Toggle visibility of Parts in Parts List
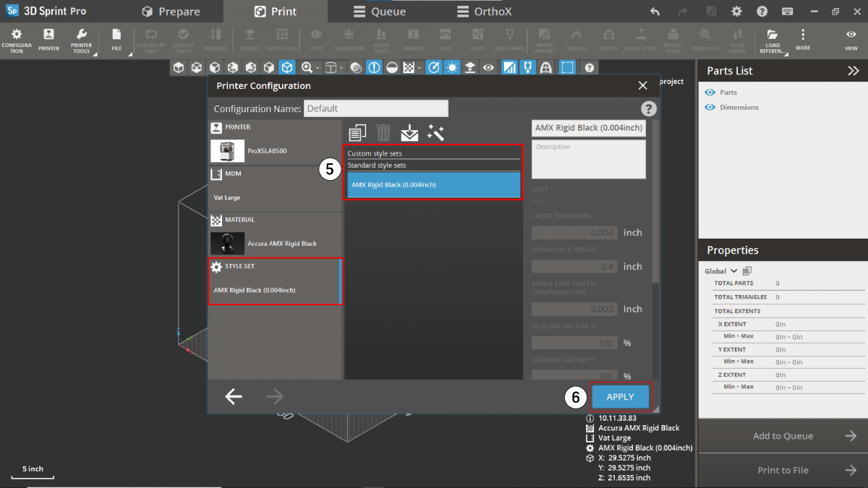This screenshot has height=488, width=868. click(x=710, y=93)
